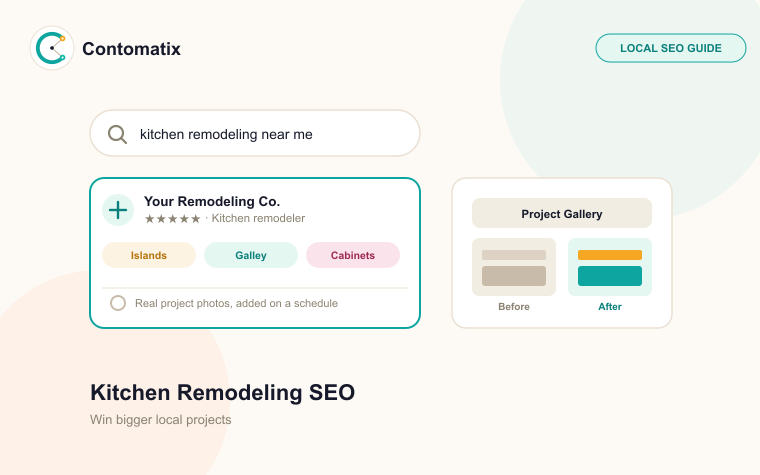Select the Cabinets tag pill
Viewport: 760px width, 475px height.
point(353,255)
